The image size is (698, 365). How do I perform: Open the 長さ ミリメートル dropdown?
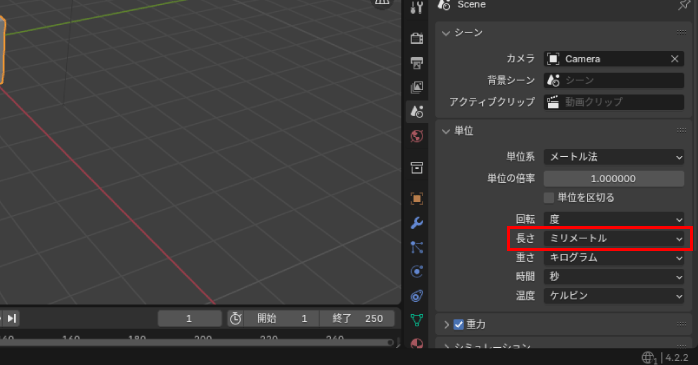pos(614,238)
